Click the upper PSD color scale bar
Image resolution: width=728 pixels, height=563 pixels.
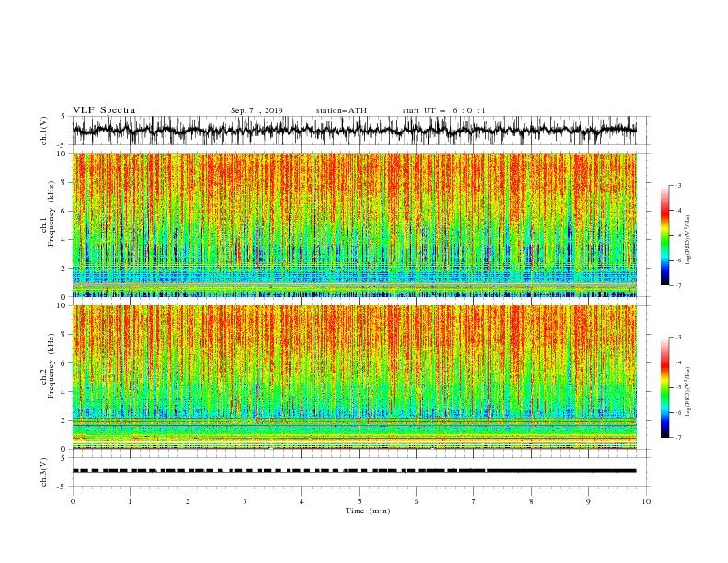click(665, 236)
